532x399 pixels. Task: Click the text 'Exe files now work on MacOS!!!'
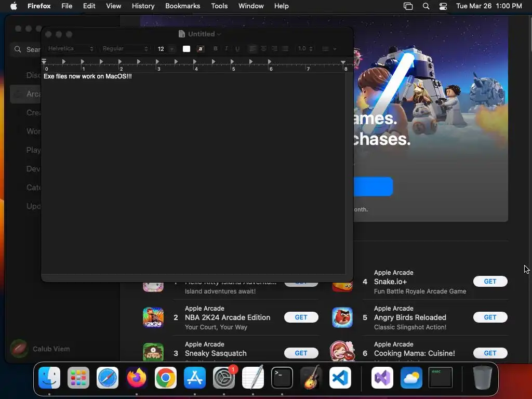pos(87,76)
